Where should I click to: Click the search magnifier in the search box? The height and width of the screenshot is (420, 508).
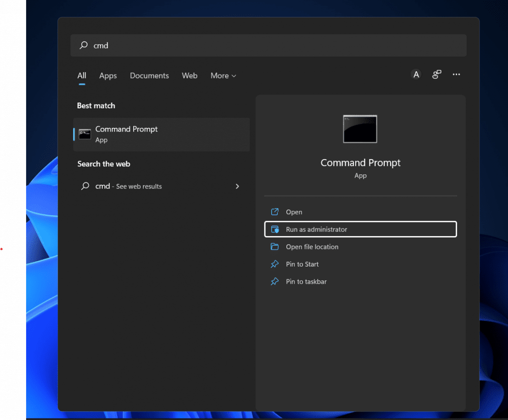83,45
